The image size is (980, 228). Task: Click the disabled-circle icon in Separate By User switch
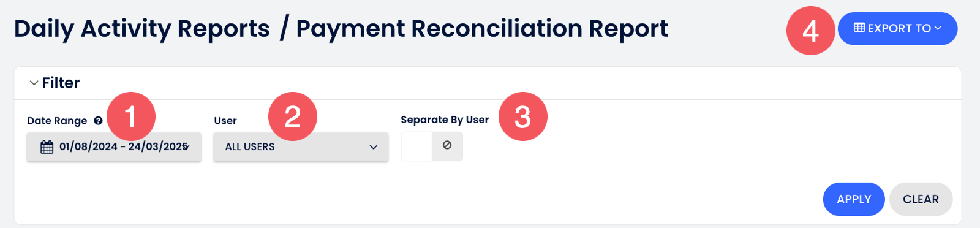click(447, 145)
